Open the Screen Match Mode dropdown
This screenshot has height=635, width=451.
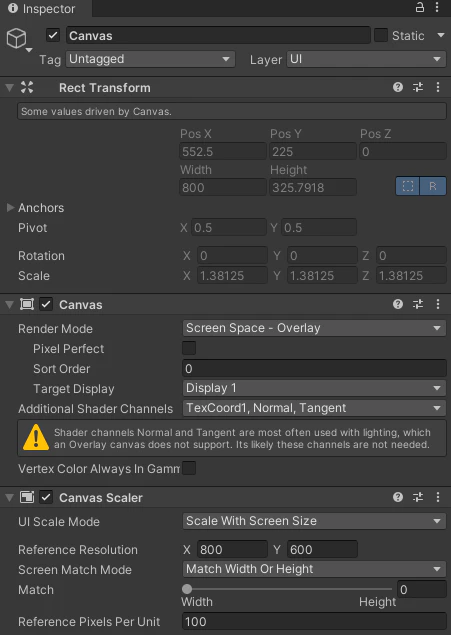pyautogui.click(x=314, y=569)
